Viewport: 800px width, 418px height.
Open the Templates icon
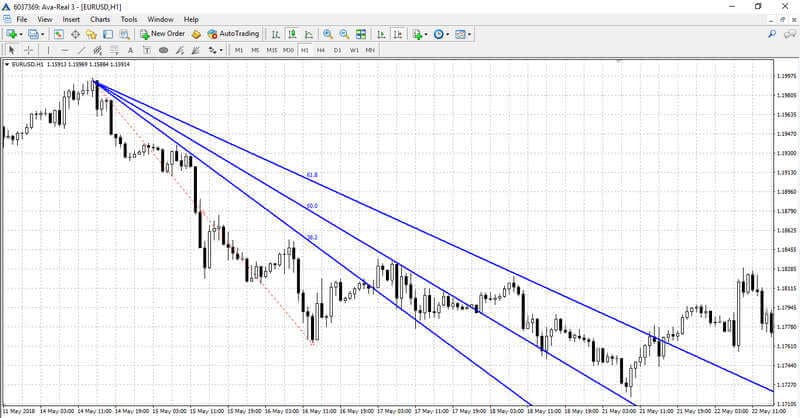pyautogui.click(x=460, y=34)
